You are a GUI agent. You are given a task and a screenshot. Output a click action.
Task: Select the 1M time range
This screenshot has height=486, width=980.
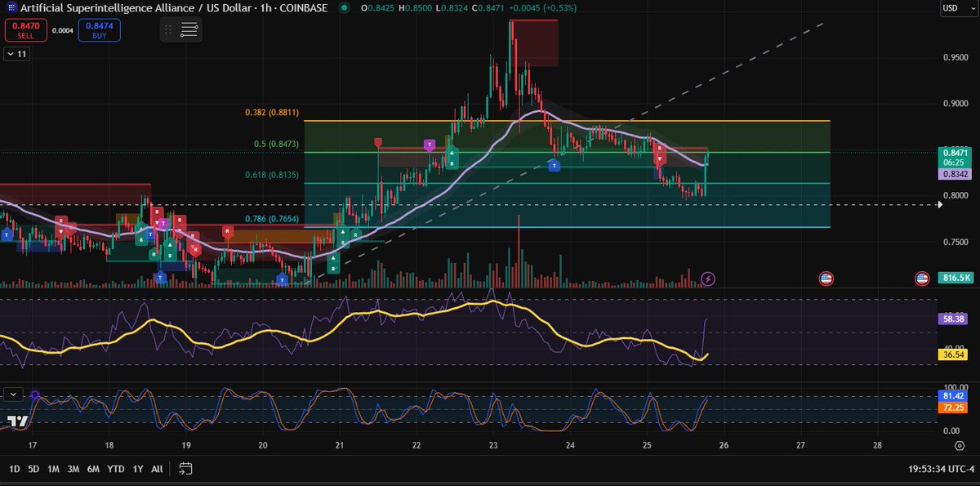(x=54, y=469)
